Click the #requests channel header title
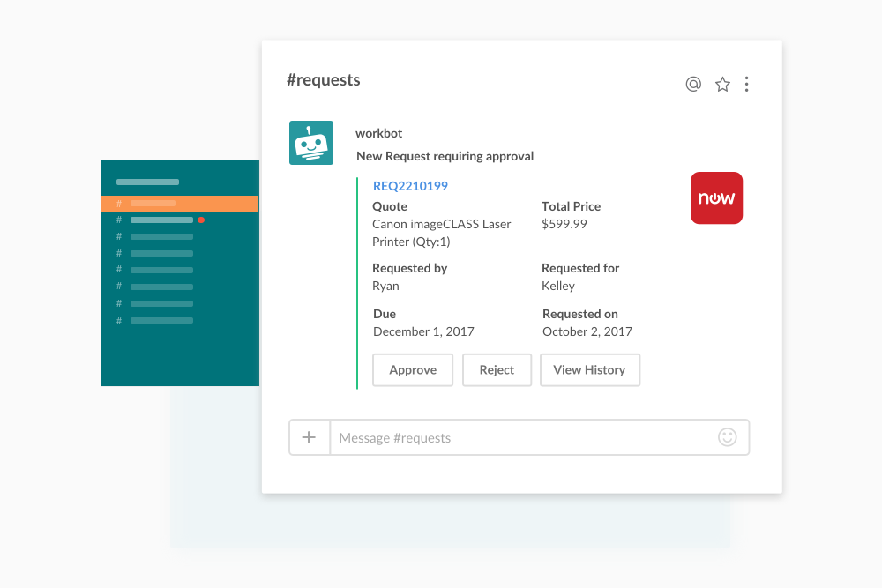Viewport: 882px width, 588px height. click(x=324, y=79)
